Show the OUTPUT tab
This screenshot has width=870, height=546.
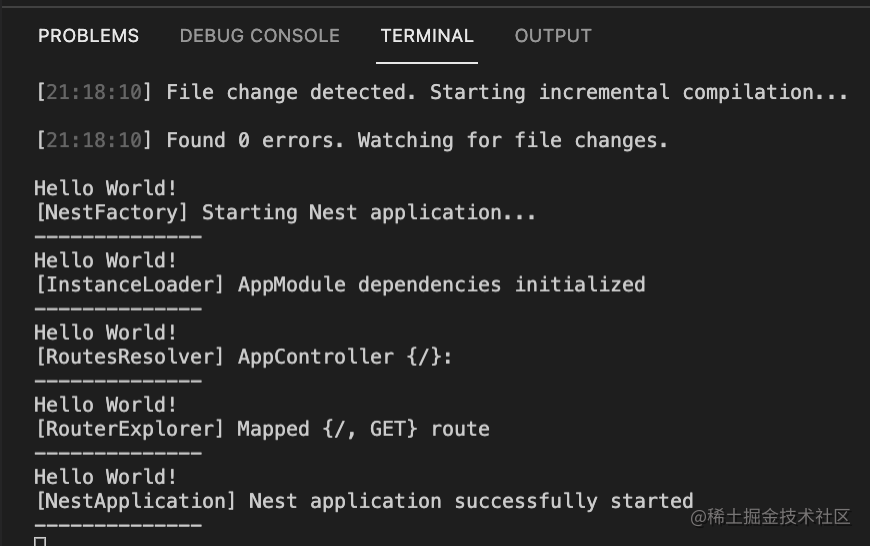[553, 36]
